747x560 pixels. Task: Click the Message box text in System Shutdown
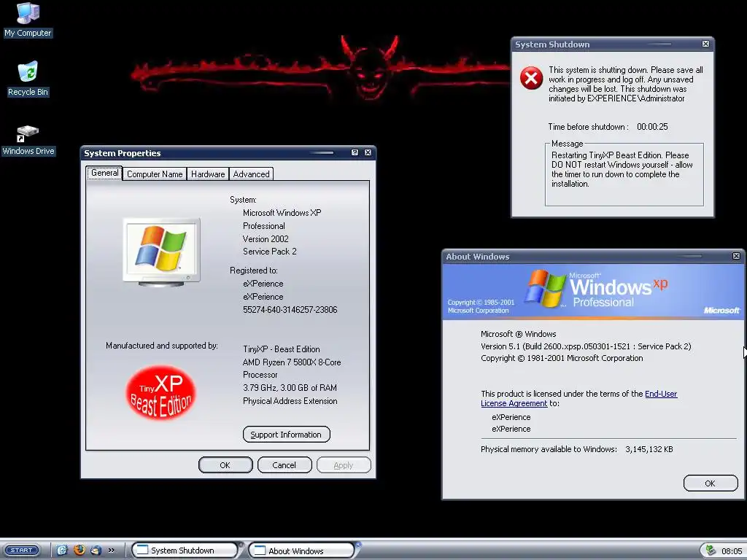(x=622, y=169)
